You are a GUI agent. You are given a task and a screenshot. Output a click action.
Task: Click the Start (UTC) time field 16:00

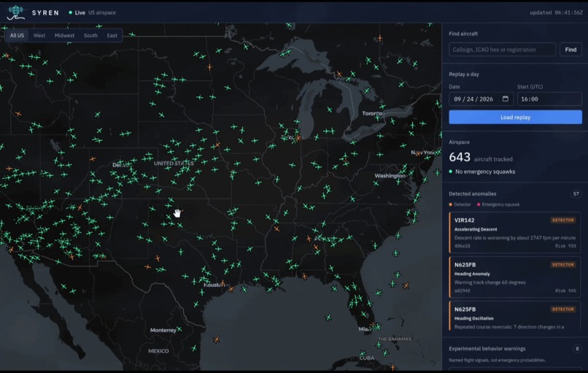549,99
